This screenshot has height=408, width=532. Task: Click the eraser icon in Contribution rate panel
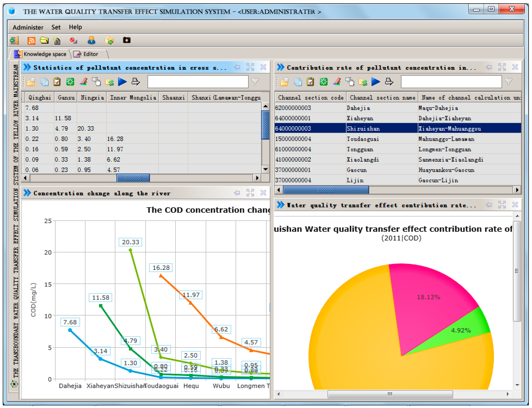coord(337,82)
